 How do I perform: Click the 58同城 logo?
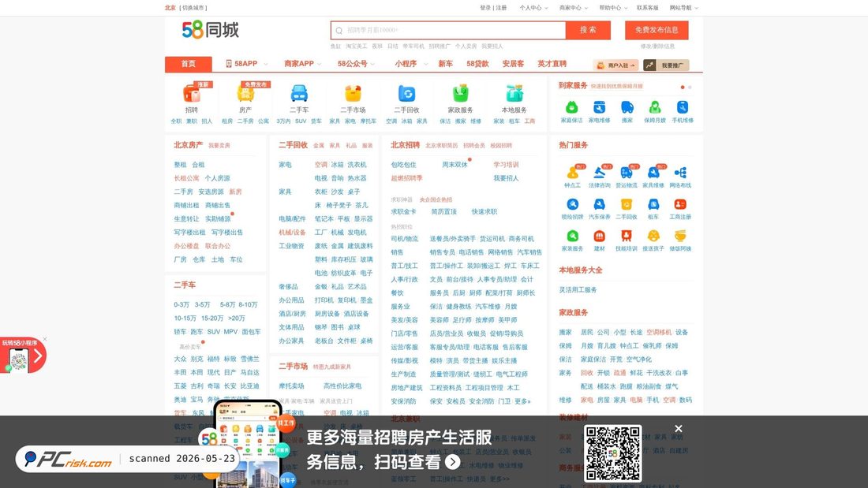pyautogui.click(x=211, y=30)
